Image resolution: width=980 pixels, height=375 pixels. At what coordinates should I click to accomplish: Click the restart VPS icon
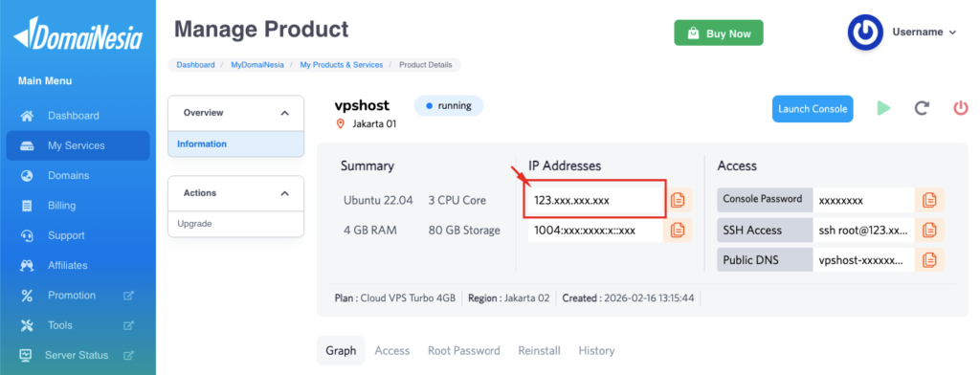click(922, 108)
